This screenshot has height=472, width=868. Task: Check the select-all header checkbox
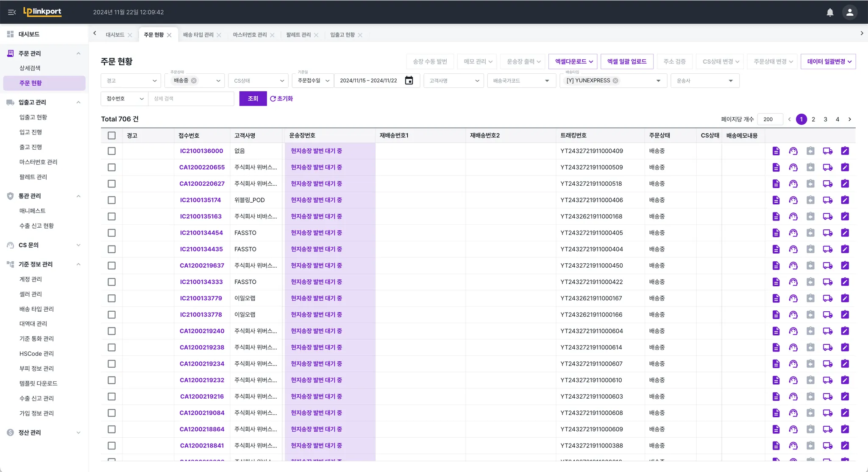pyautogui.click(x=111, y=136)
